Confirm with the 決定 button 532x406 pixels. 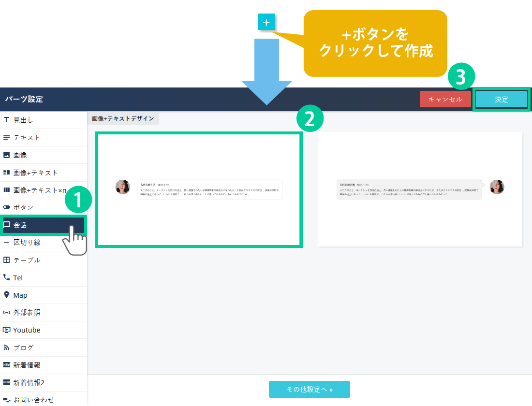click(502, 99)
